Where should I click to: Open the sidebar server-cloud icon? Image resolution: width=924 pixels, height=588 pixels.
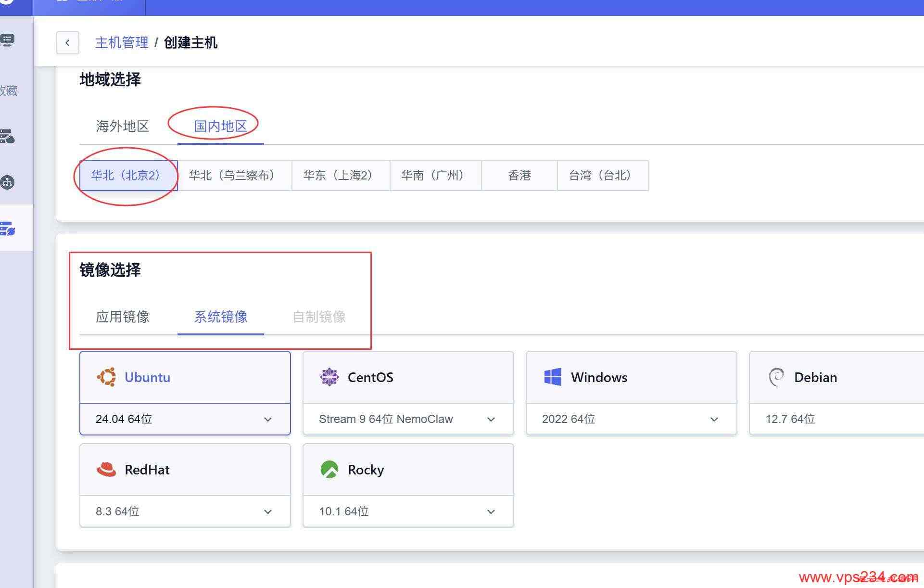click(x=8, y=137)
